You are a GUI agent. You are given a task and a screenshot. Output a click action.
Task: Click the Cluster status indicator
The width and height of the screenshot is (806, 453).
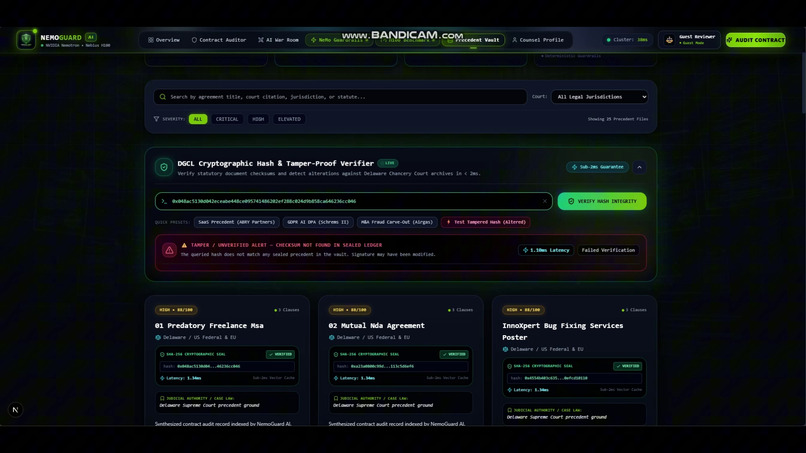627,40
